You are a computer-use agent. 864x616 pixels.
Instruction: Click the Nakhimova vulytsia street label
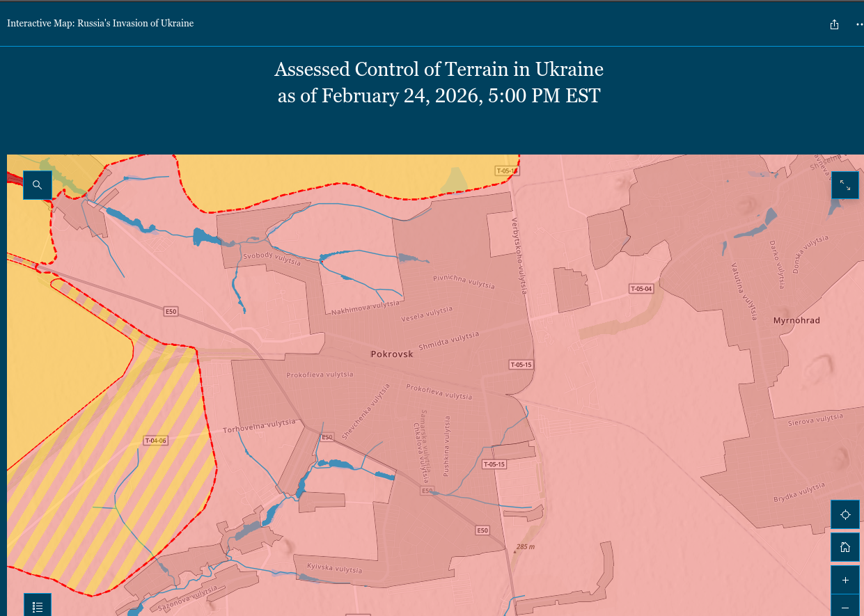pos(366,308)
